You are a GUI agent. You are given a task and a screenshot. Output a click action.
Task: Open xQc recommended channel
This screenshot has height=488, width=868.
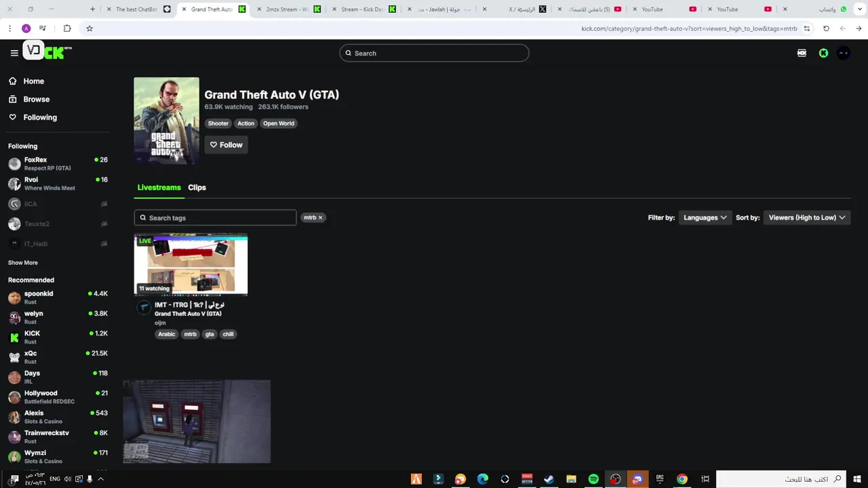(58, 357)
